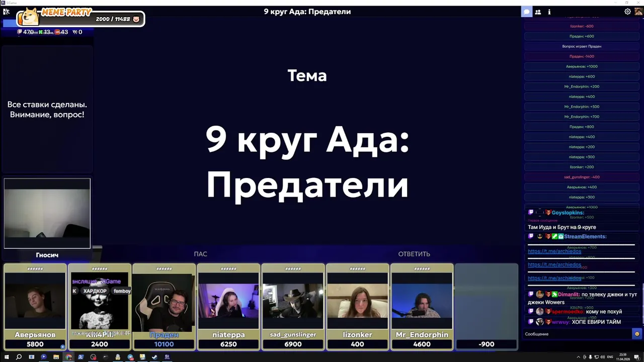Screen dimensions: 644x362
Task: Switch the ENG input language indicator
Action: (610, 357)
